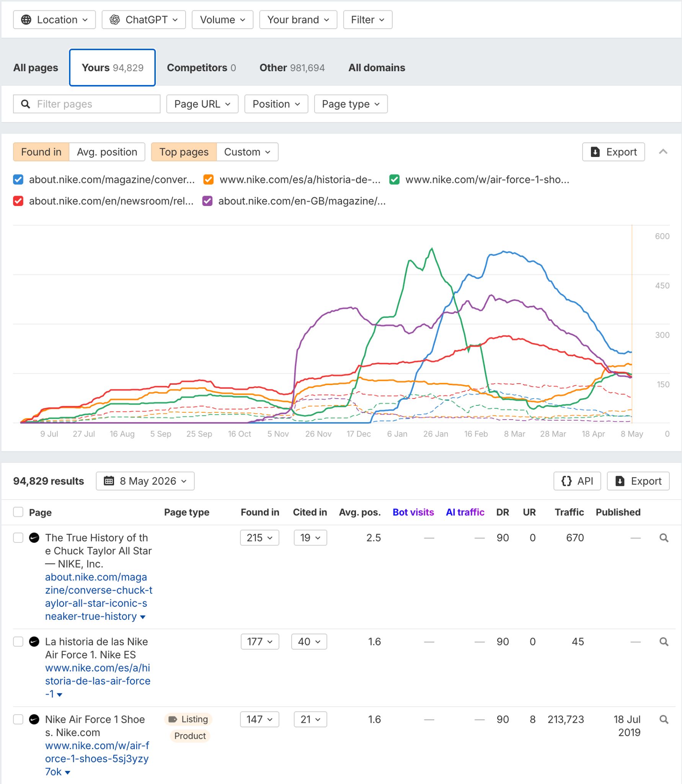Select the Found in chart mode

[x=41, y=152]
